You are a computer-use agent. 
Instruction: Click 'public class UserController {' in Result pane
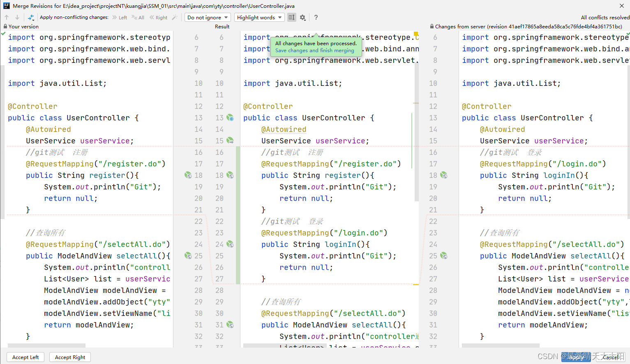(309, 118)
